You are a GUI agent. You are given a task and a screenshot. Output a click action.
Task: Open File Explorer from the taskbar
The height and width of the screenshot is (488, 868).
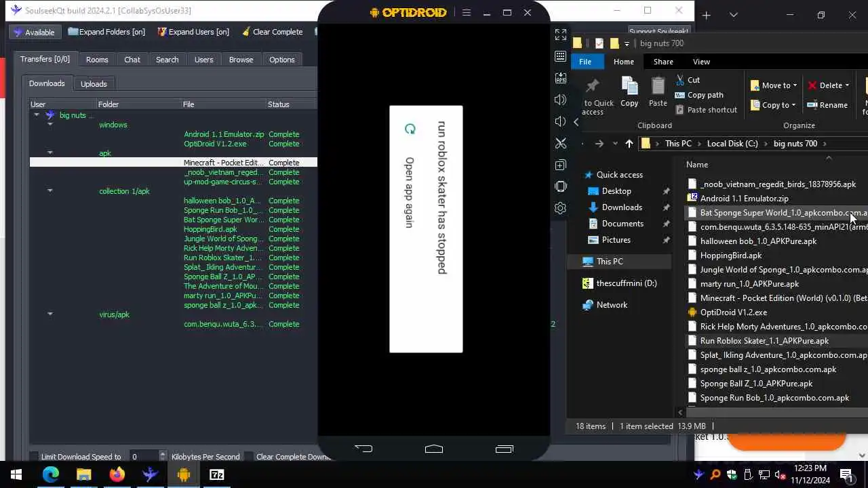coord(84,474)
